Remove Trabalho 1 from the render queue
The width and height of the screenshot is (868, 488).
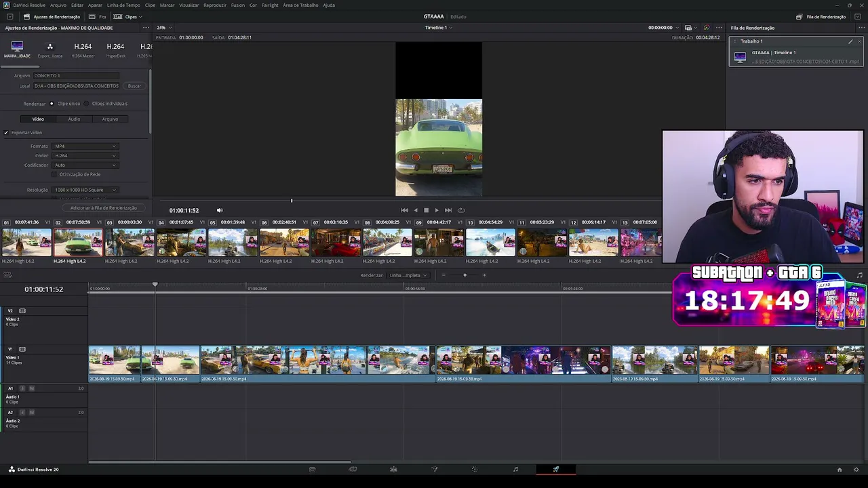tap(859, 41)
